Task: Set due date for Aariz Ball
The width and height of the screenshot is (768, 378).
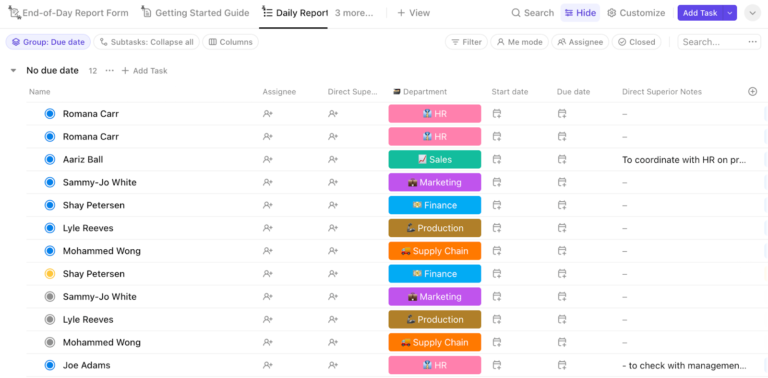Action: [x=562, y=159]
